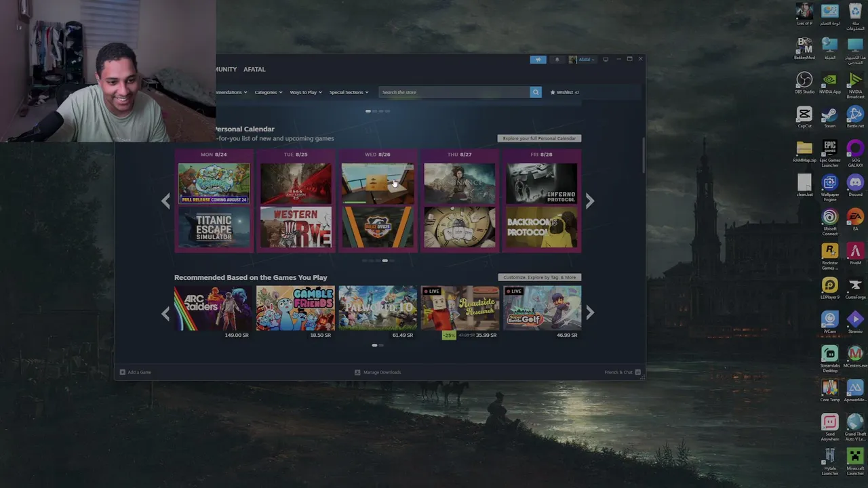Open Friends & Chat
This screenshot has width=868, height=488.
pyautogui.click(x=623, y=372)
